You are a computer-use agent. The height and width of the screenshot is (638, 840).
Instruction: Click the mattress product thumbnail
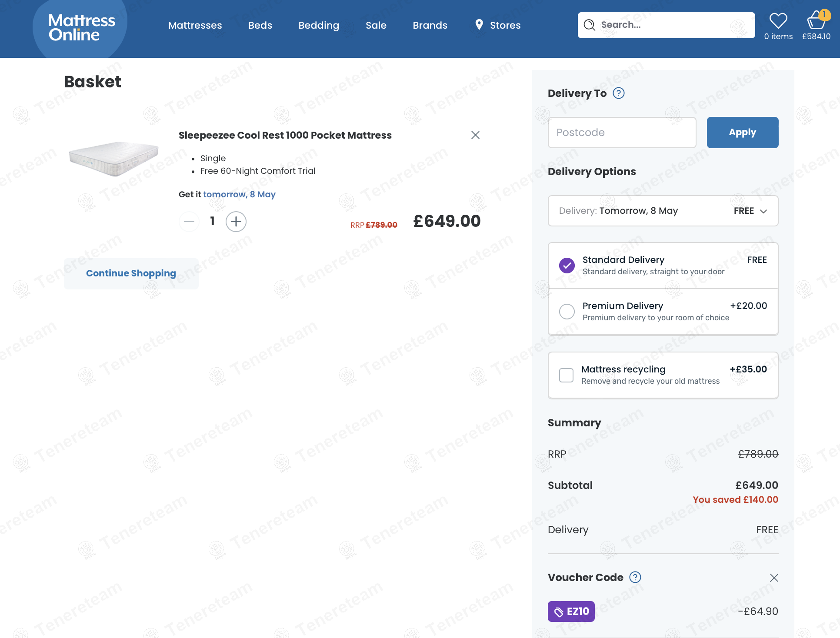(x=114, y=158)
